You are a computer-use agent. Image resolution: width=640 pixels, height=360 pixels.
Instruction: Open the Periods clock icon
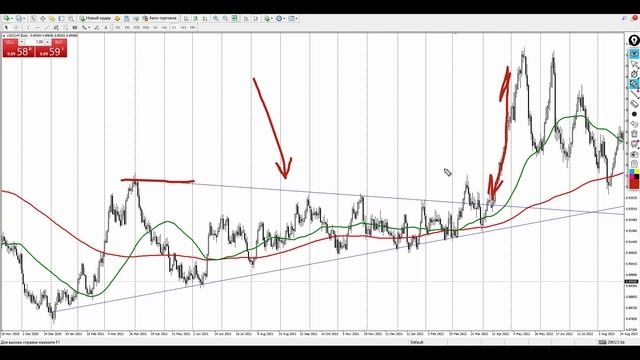pyautogui.click(x=279, y=18)
